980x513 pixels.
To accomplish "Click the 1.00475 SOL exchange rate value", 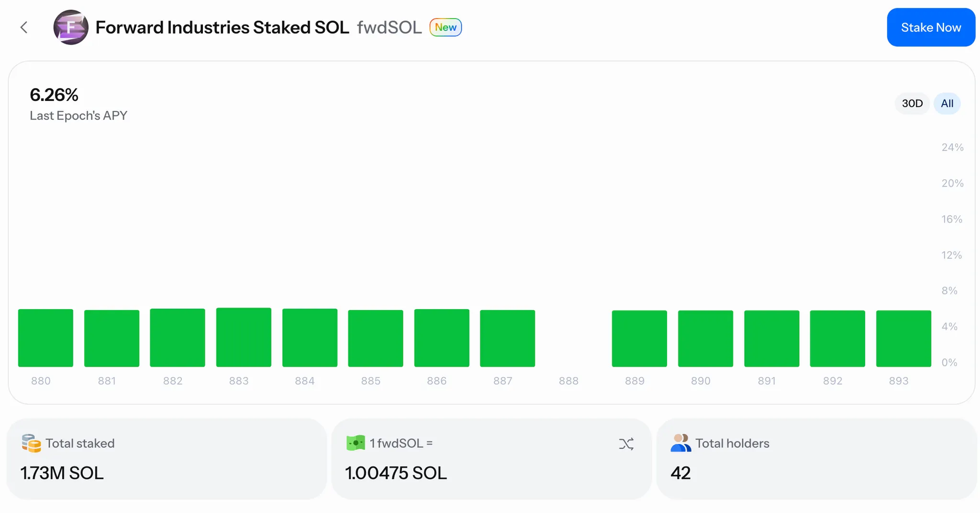I will (396, 473).
